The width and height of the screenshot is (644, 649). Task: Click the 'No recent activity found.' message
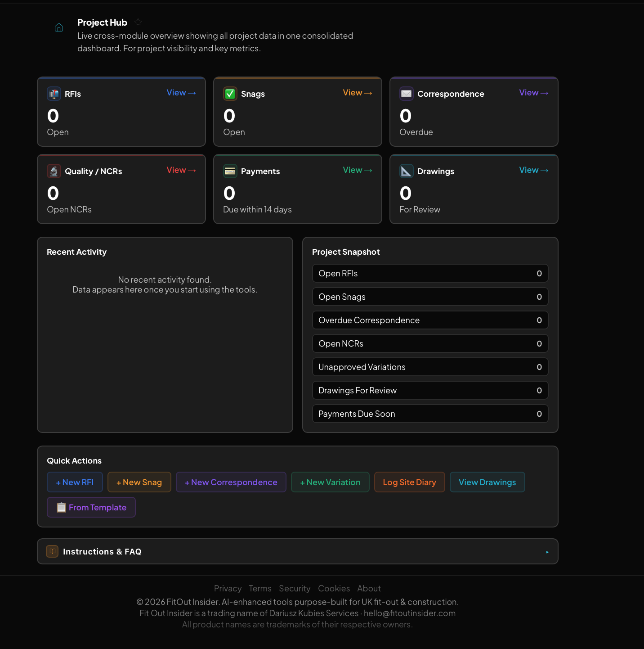(x=165, y=279)
